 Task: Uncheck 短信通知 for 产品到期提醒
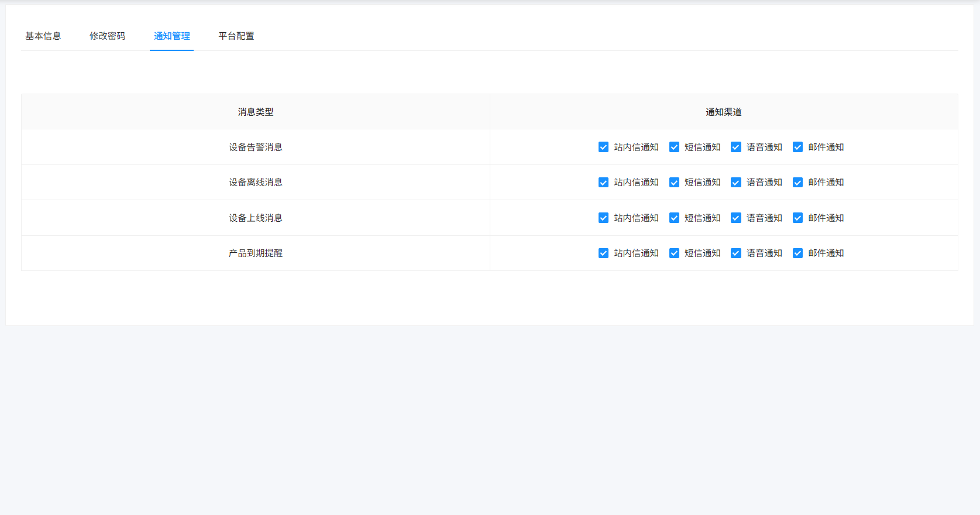pos(674,253)
